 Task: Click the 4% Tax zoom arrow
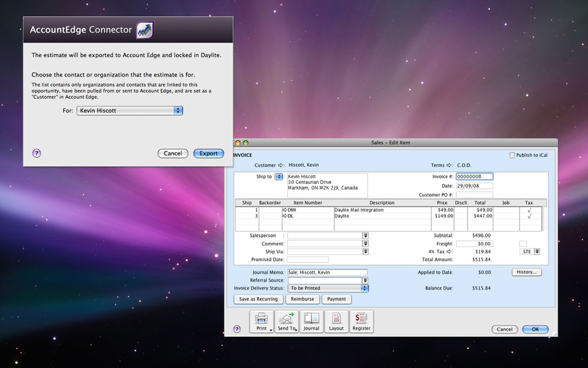point(449,251)
